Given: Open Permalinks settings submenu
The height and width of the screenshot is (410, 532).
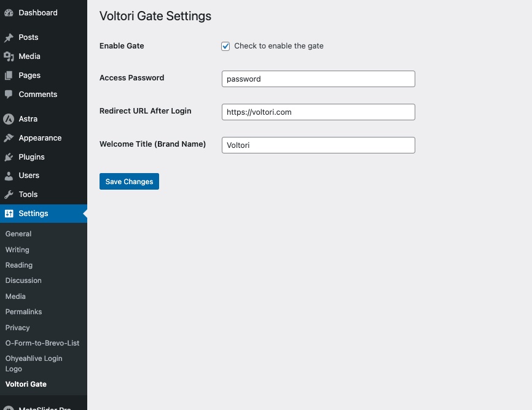Looking at the screenshot, I should pyautogui.click(x=23, y=312).
